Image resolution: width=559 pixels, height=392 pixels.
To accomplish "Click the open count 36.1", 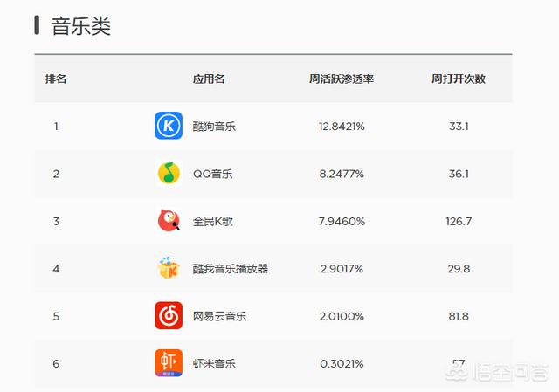I will pos(459,174).
